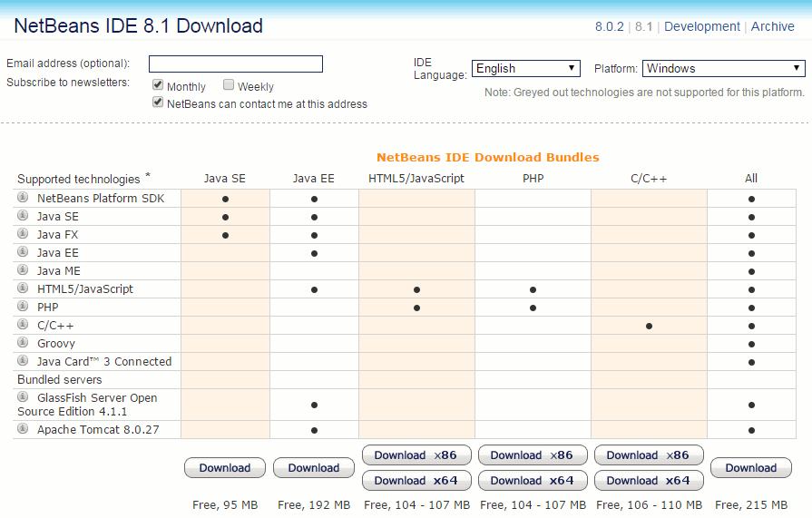
Task: Download the Java SE bundle
Action: (x=225, y=468)
